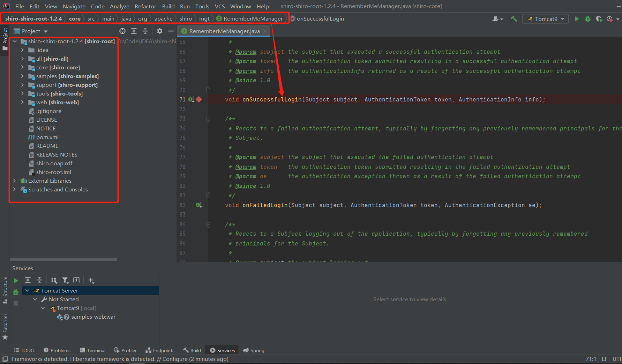Viewport: 622px width, 364px height.
Task: Click the Project tree horizontal scrollbar
Action: tap(63, 259)
